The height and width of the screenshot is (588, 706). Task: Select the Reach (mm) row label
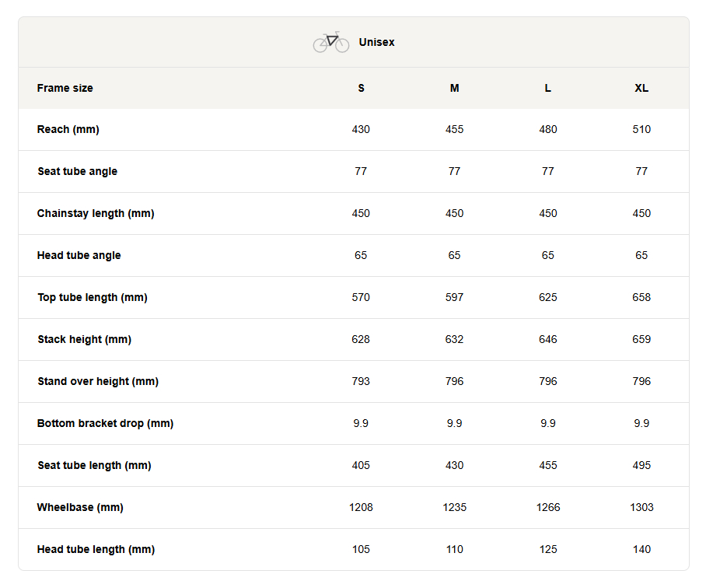tap(68, 129)
